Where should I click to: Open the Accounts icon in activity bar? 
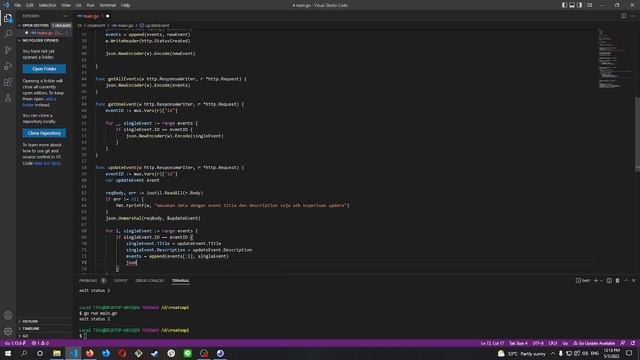pyautogui.click(x=8, y=315)
